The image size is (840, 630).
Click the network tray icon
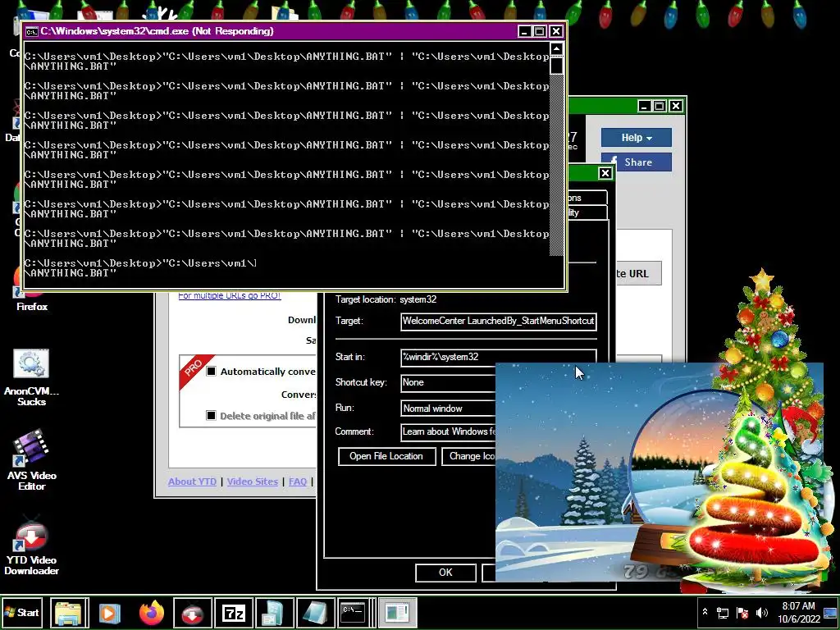(723, 612)
